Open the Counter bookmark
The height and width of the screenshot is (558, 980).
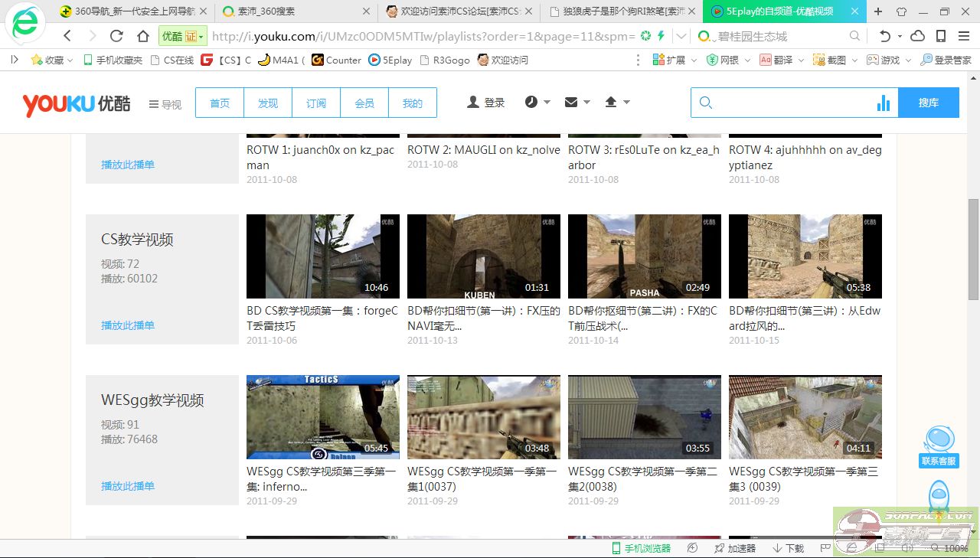337,60
